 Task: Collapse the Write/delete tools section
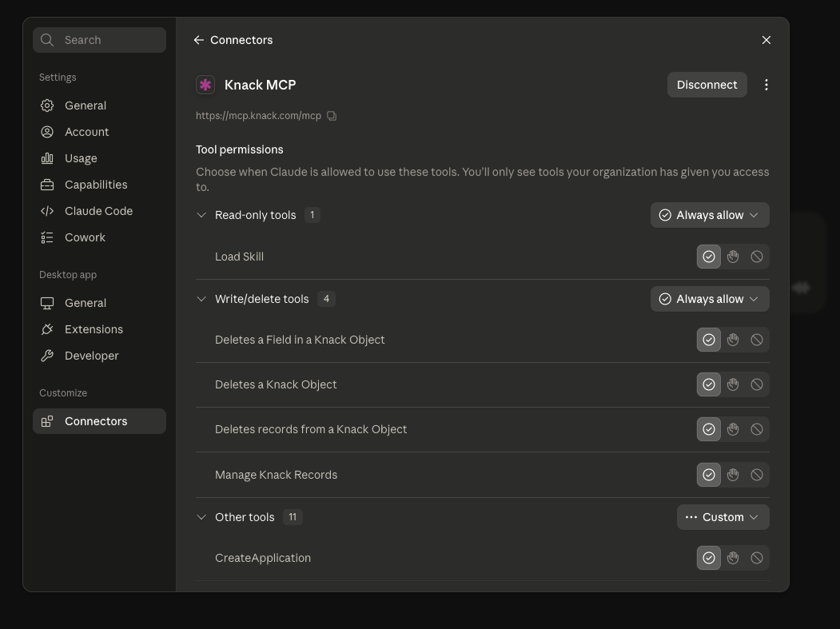point(201,299)
